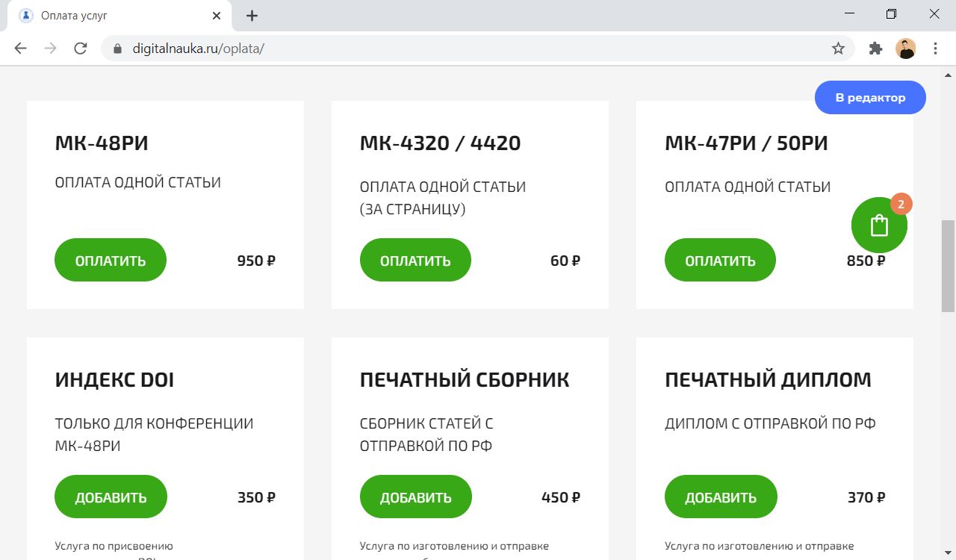Image resolution: width=956 pixels, height=560 pixels.
Task: Open Chrome three-dot menu
Action: (935, 49)
